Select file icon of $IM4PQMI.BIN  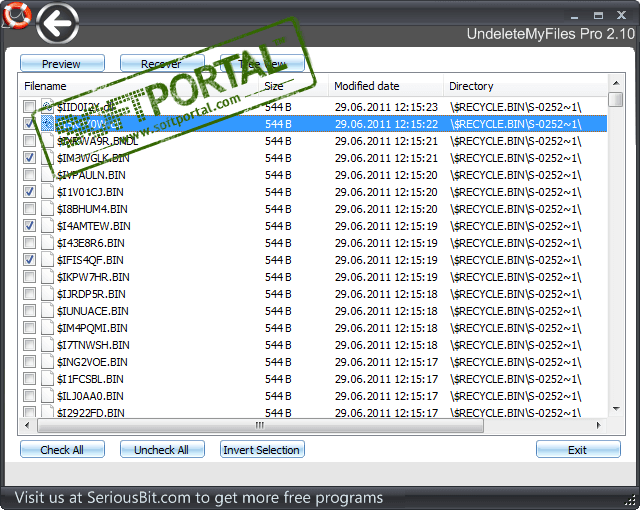tap(47, 328)
